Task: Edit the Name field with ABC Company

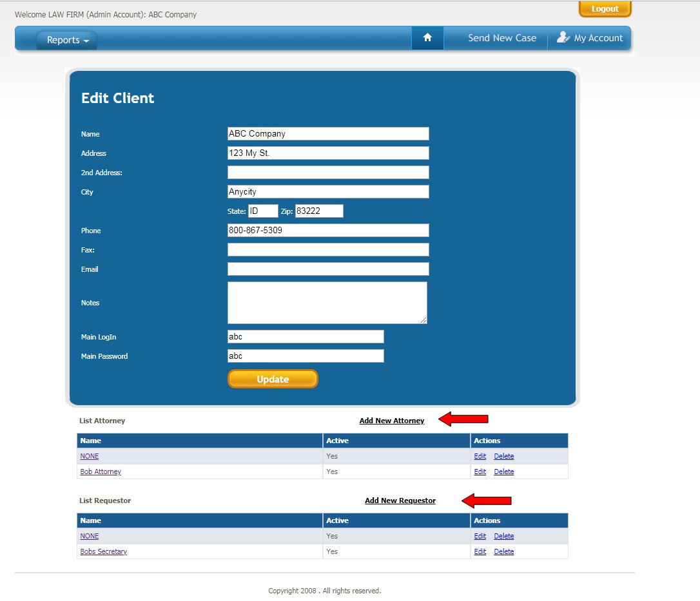Action: pos(328,133)
